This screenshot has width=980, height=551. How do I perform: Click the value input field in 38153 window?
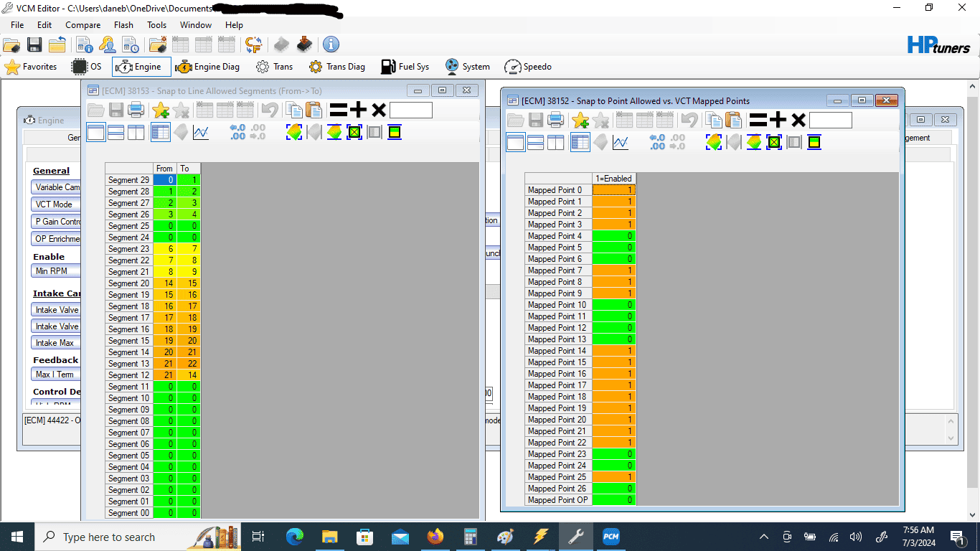pos(411,110)
